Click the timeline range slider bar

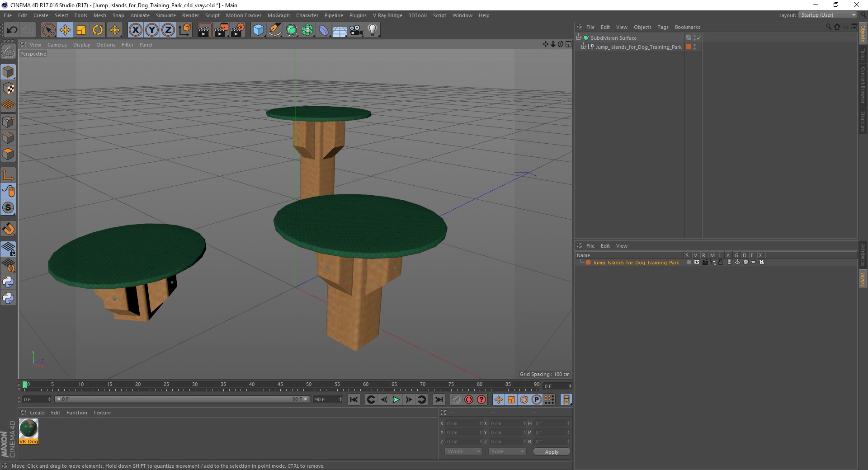[182, 399]
